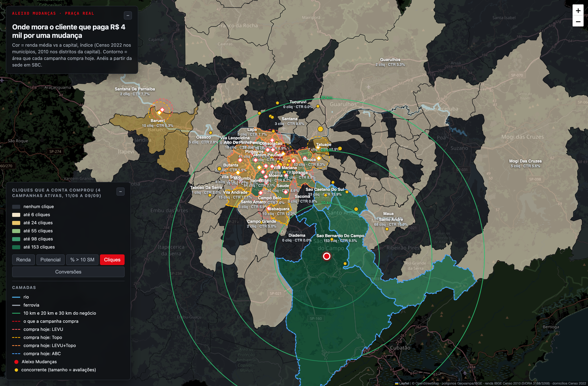
Task: Click the Tucuruvi label with 0 cliq
Action: coord(298,104)
